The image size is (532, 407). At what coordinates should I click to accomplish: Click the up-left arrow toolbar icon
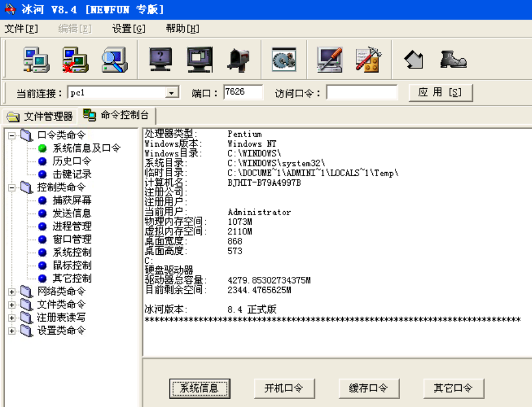click(x=414, y=59)
